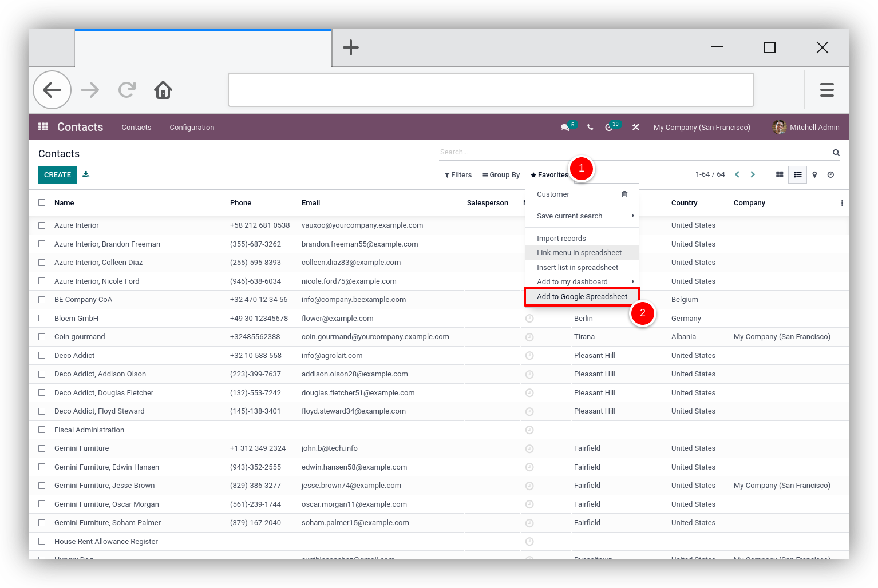Switch to activity view
Screen dimensions: 878x588
point(831,174)
